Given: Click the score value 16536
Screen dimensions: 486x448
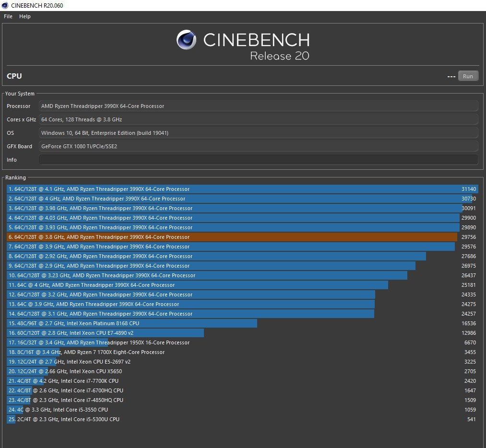Looking at the screenshot, I should 469,323.
